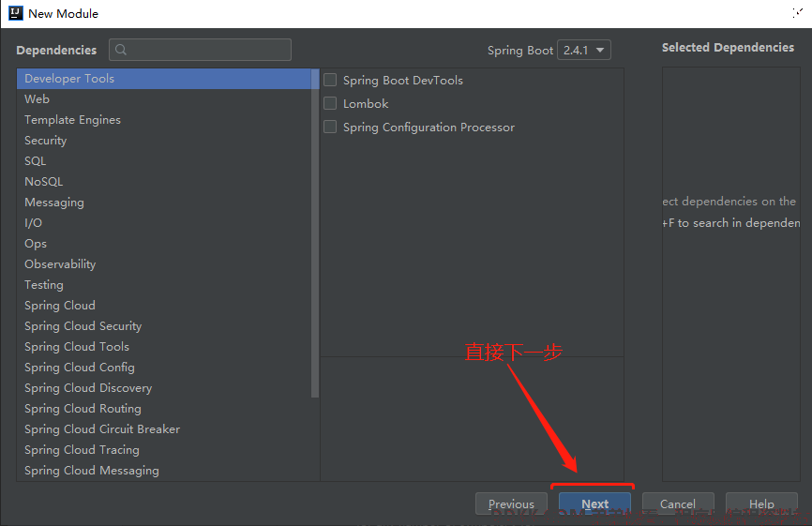Cancel the New Module dialog
This screenshot has height=526, width=812.
(678, 503)
